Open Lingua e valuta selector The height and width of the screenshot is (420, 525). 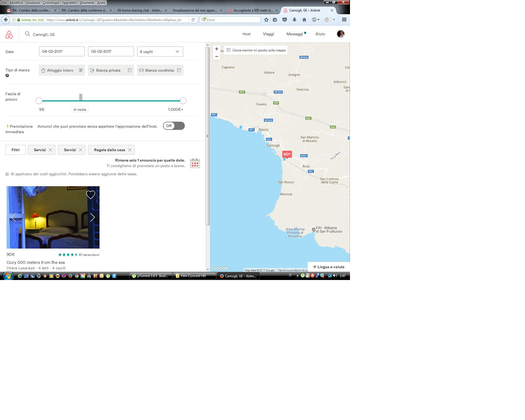pyautogui.click(x=328, y=267)
